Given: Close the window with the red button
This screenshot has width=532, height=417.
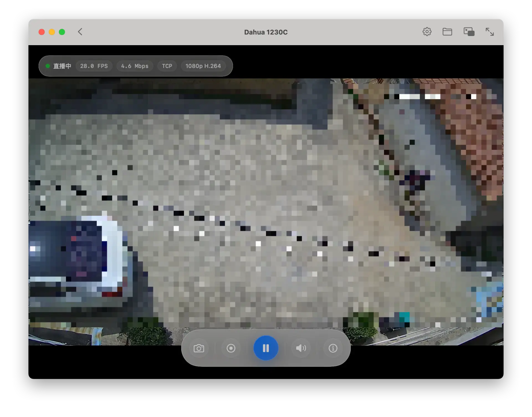Looking at the screenshot, I should [x=42, y=32].
